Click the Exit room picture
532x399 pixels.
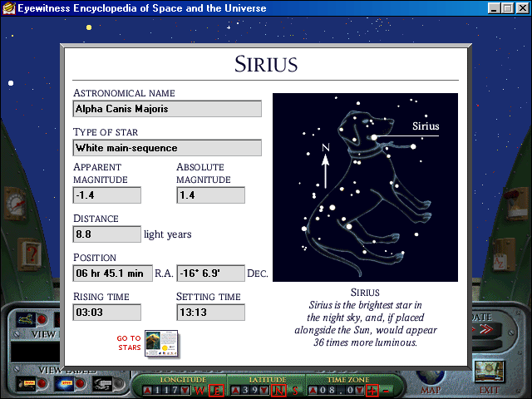pos(489,372)
